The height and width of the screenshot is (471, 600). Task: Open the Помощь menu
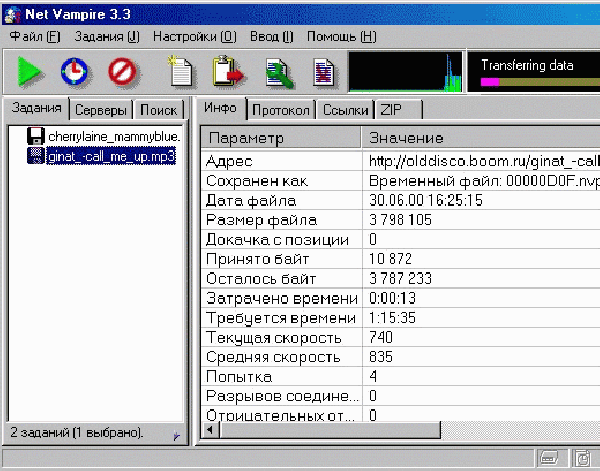pyautogui.click(x=341, y=36)
